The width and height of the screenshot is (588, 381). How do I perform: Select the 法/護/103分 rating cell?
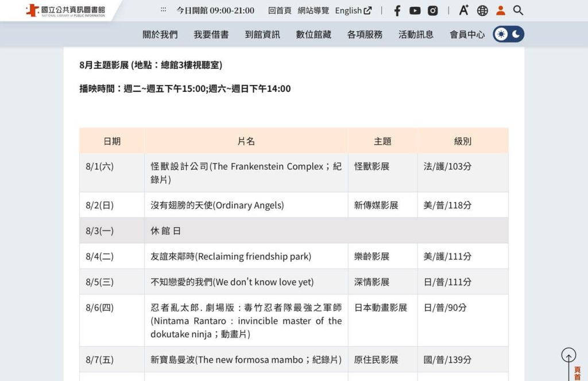click(x=463, y=173)
